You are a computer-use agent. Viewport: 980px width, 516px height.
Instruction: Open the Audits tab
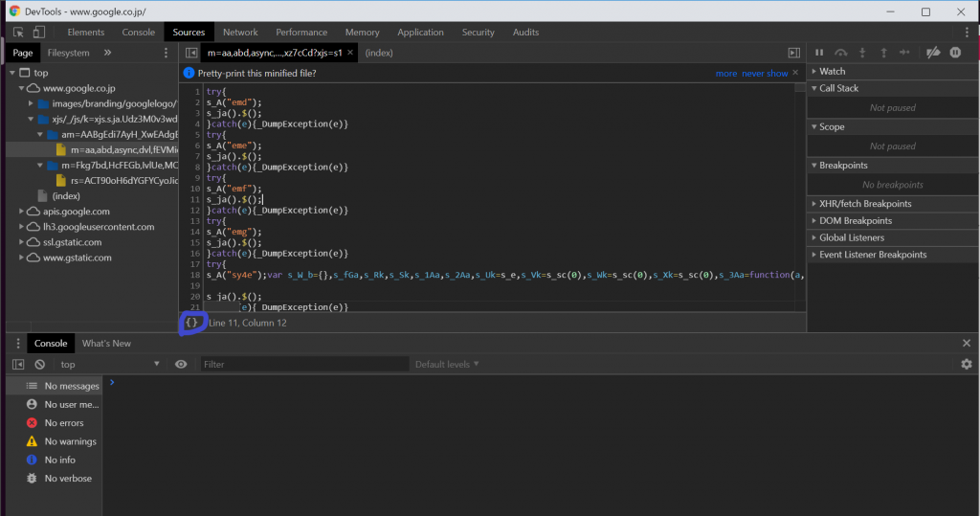coord(525,32)
